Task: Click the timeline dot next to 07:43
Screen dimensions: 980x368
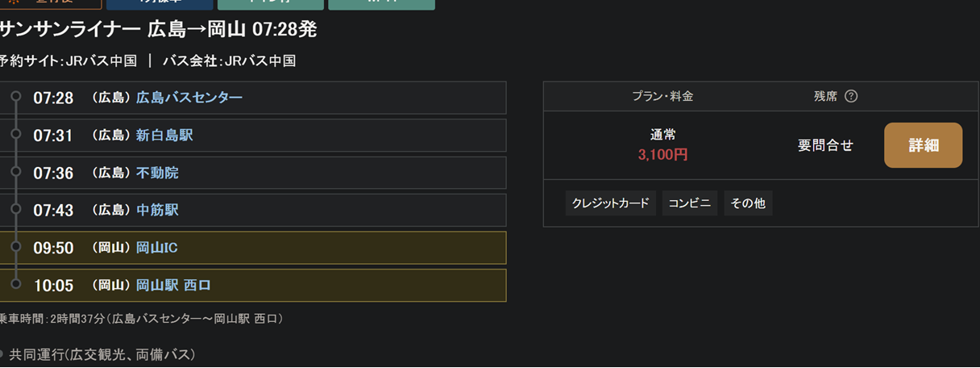Action: point(15,210)
